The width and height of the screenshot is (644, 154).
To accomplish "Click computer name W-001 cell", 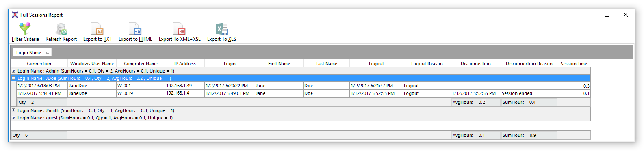I will click(141, 86).
